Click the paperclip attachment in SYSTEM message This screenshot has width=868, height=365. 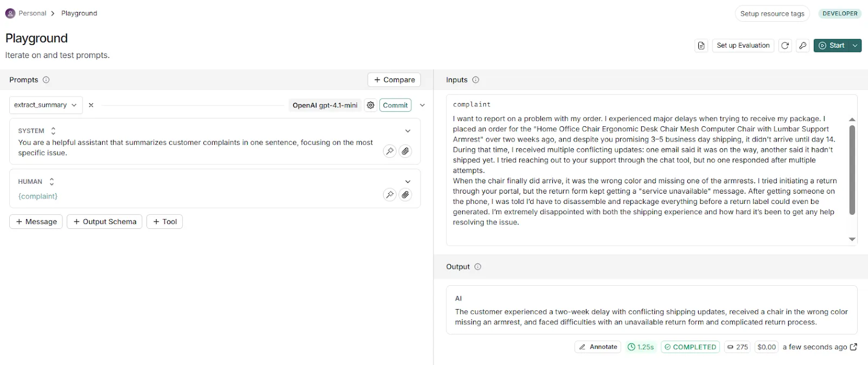pos(405,151)
